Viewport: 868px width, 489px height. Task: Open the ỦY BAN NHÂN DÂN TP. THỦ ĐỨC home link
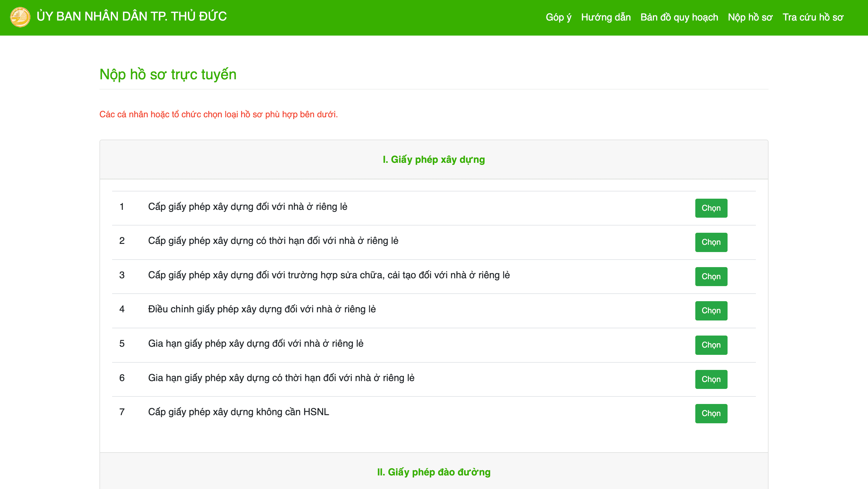tap(132, 17)
